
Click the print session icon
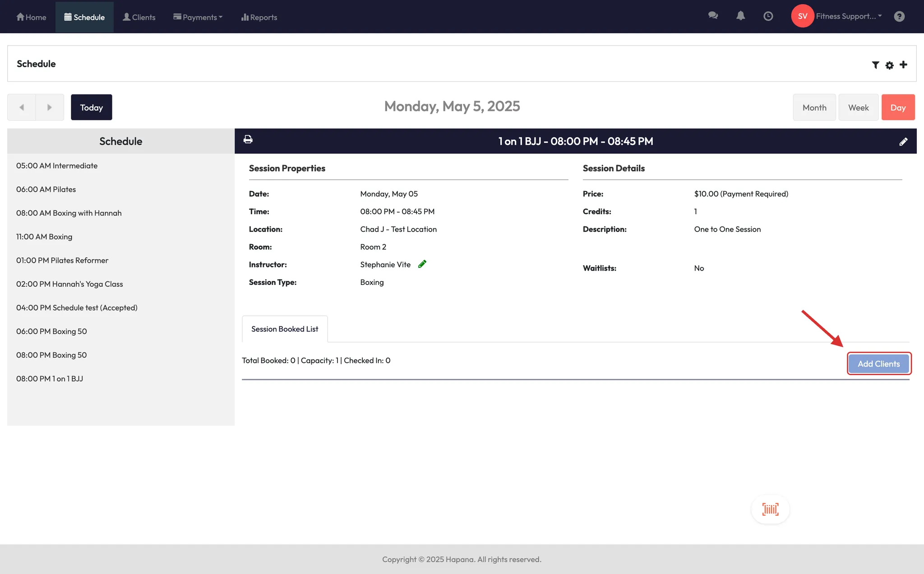[248, 139]
